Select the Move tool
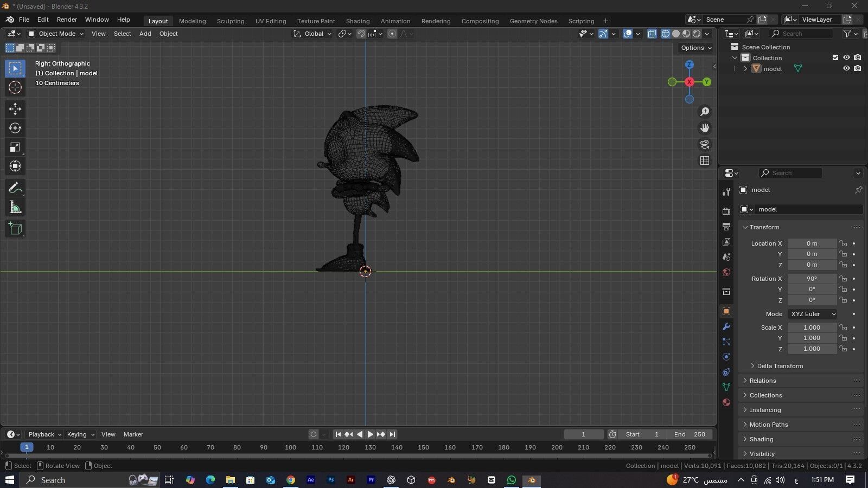This screenshot has width=868, height=488. 15,109
